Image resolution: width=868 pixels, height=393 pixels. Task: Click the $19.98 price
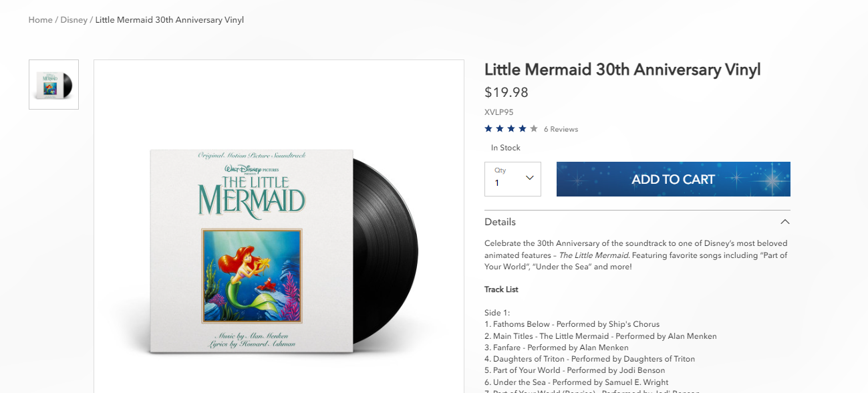(506, 92)
